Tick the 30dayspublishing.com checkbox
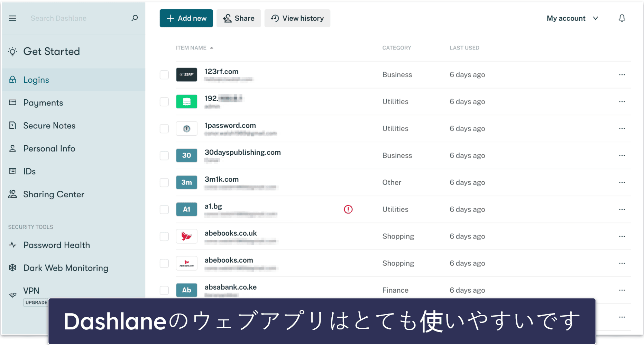Screen dimensions: 644x345 tap(164, 156)
